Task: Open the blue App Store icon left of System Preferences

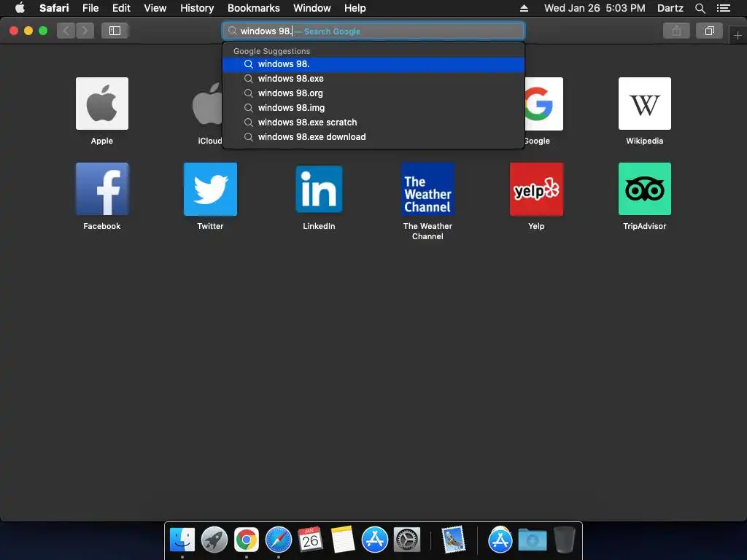Action: (374, 540)
